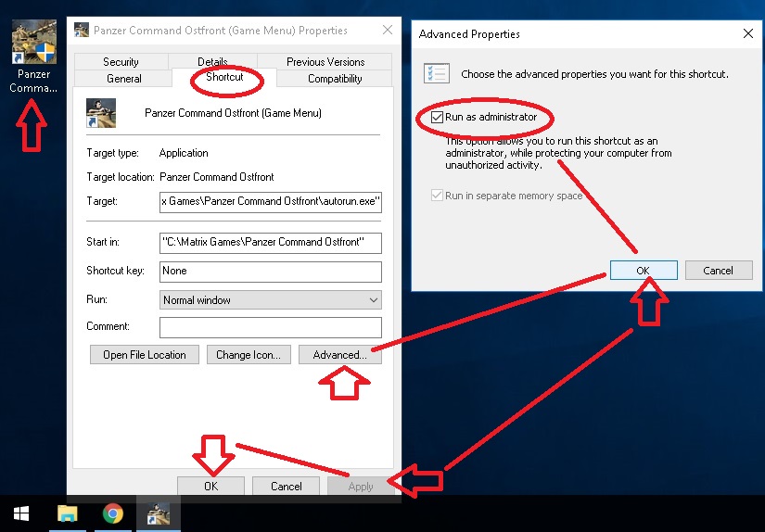
Task: Open the Previous Versions tab
Action: tap(325, 62)
